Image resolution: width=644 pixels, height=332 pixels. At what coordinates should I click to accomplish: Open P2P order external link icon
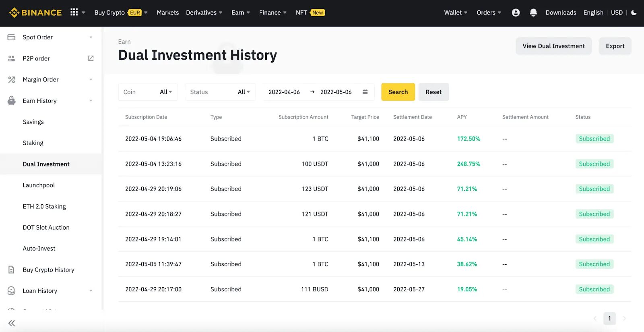[91, 58]
